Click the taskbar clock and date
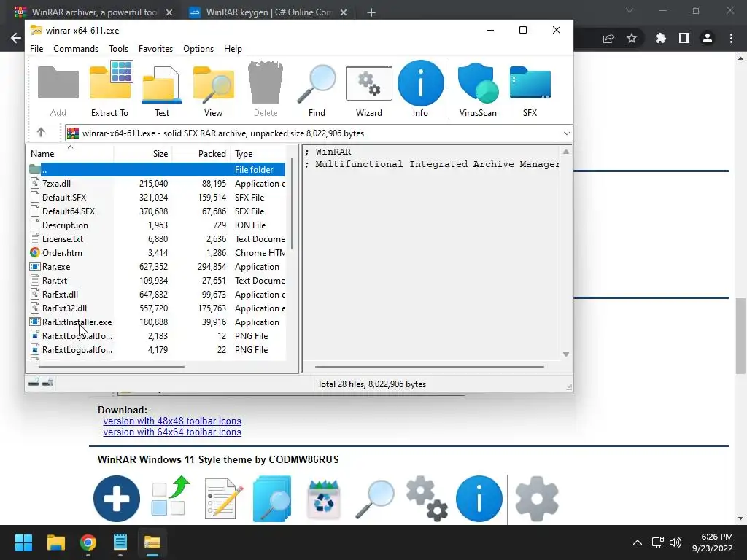 (712, 542)
